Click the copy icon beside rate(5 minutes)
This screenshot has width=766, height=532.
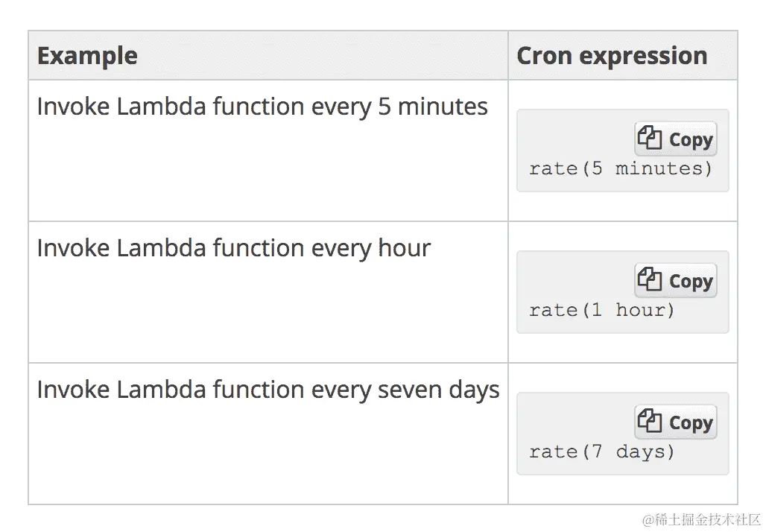click(650, 139)
